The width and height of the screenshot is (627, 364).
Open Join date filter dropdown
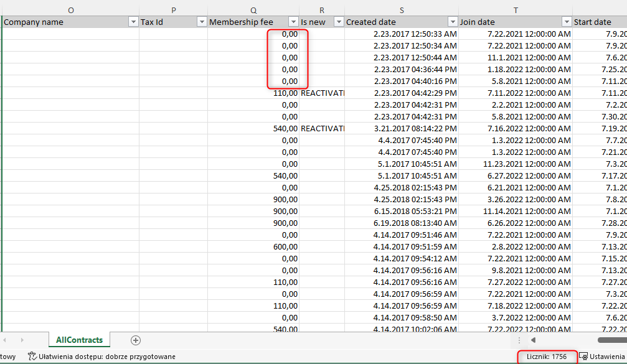[566, 22]
